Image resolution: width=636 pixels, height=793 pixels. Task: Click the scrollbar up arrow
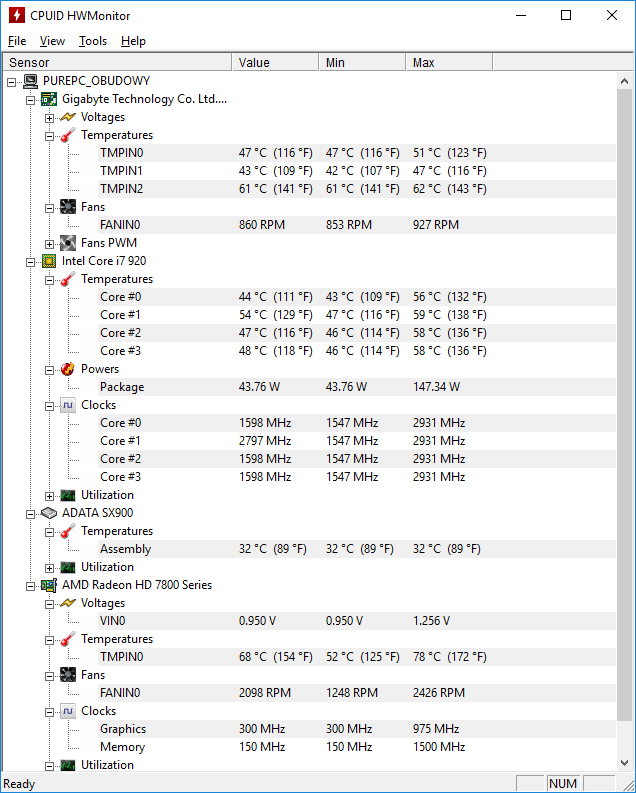(x=624, y=81)
